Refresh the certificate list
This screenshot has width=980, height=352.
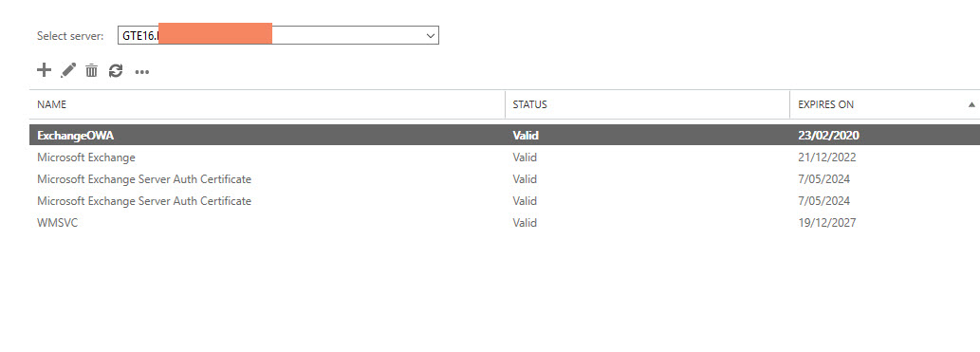[116, 70]
